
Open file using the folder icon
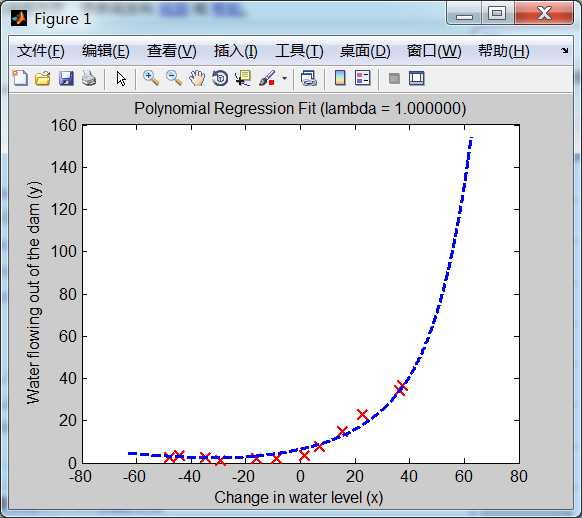(43, 78)
